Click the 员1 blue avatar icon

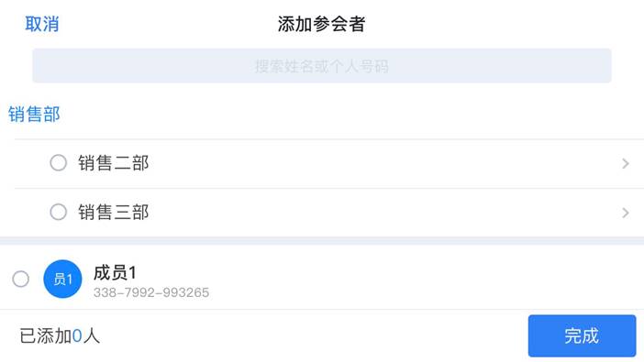tap(62, 280)
